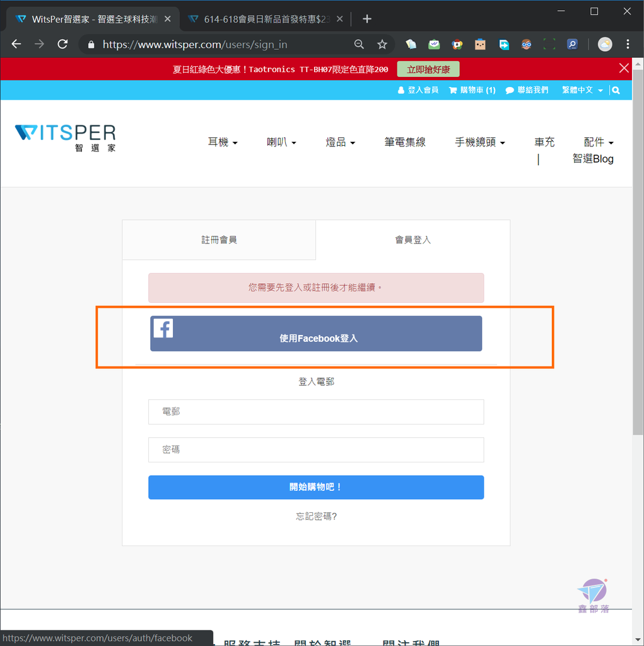Screen dimensions: 644x646
Task: Select the 註冊會員 tab
Action: click(219, 240)
